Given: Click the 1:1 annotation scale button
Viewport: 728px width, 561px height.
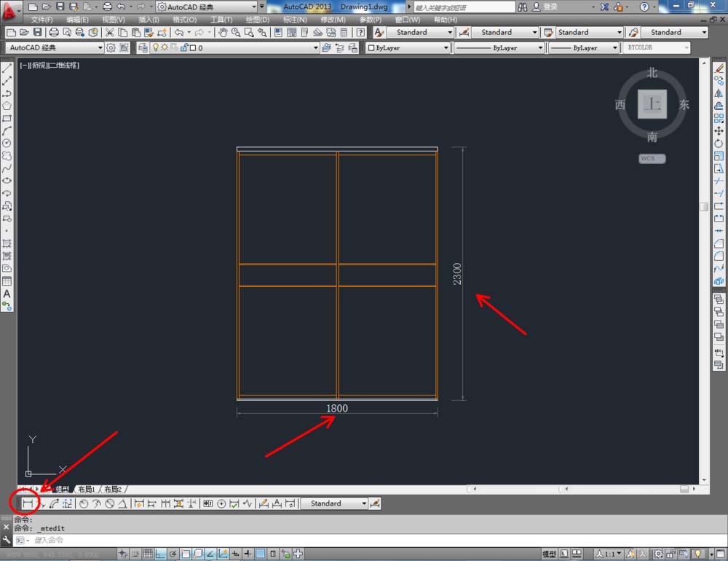Looking at the screenshot, I should (609, 554).
